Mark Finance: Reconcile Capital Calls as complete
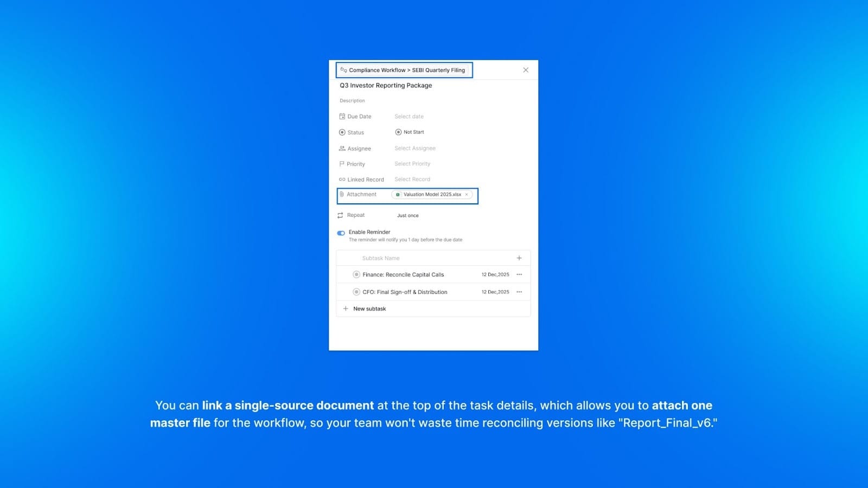 coord(356,274)
